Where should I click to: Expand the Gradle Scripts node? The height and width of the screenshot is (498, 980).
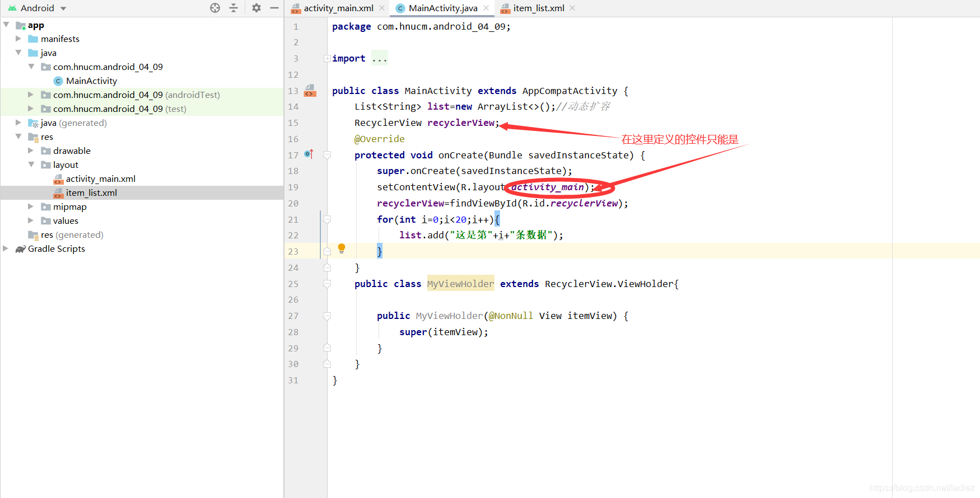pyautogui.click(x=6, y=248)
